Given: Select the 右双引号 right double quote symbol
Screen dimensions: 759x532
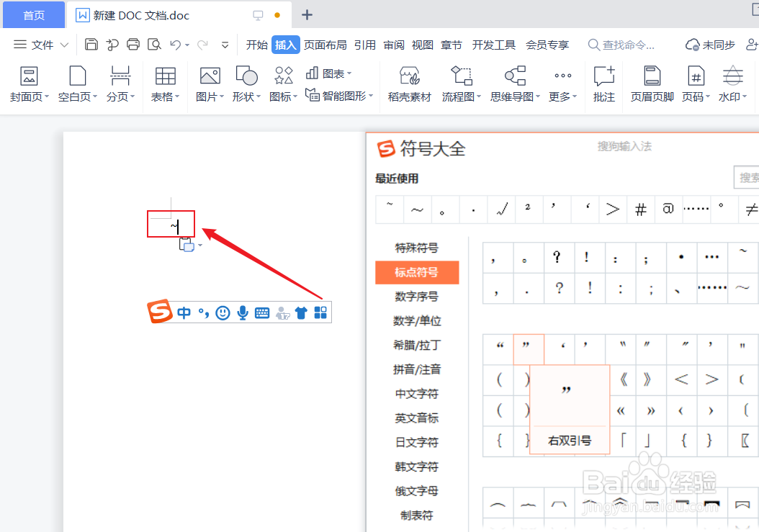Looking at the screenshot, I should tap(529, 348).
